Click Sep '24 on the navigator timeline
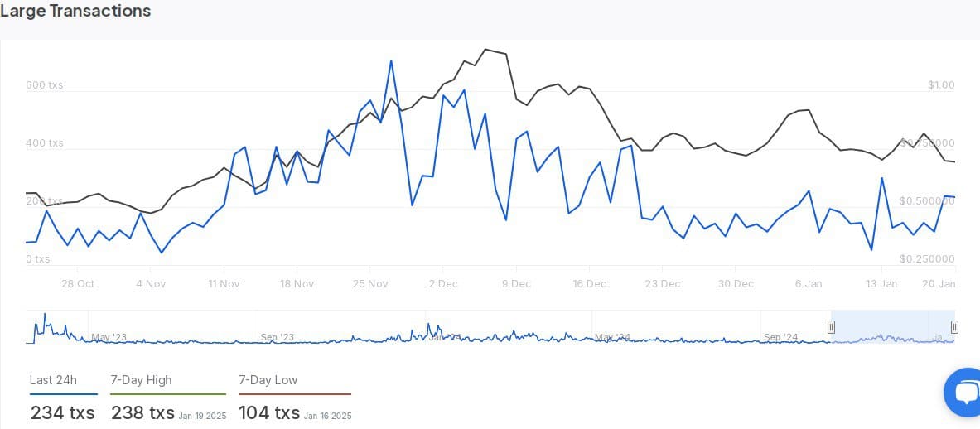The height and width of the screenshot is (429, 980). [x=780, y=338]
